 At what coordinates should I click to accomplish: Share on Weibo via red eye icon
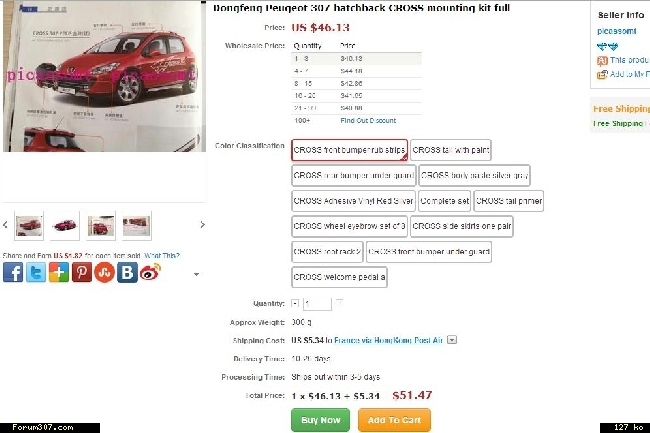[x=150, y=273]
